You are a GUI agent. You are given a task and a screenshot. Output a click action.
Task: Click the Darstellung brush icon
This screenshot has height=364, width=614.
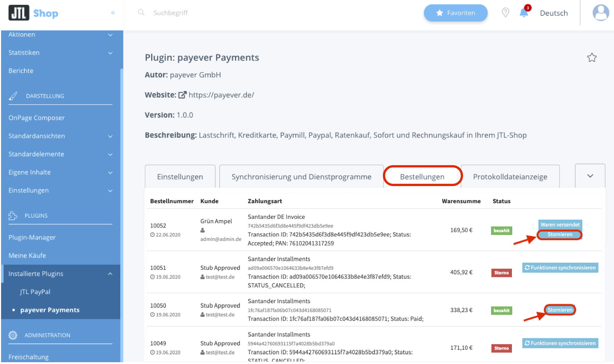point(13,96)
